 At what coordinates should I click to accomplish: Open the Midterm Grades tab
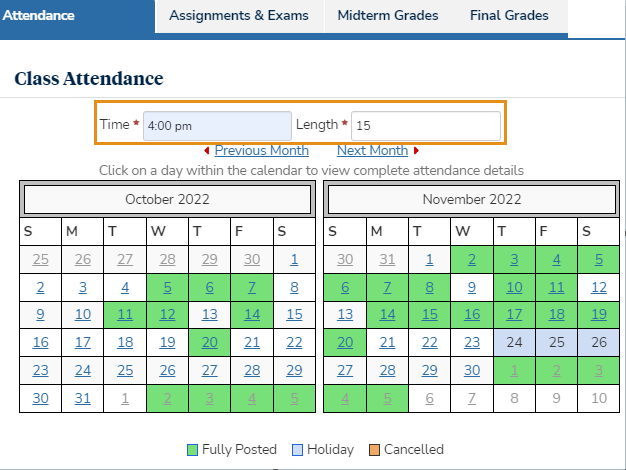tap(387, 16)
